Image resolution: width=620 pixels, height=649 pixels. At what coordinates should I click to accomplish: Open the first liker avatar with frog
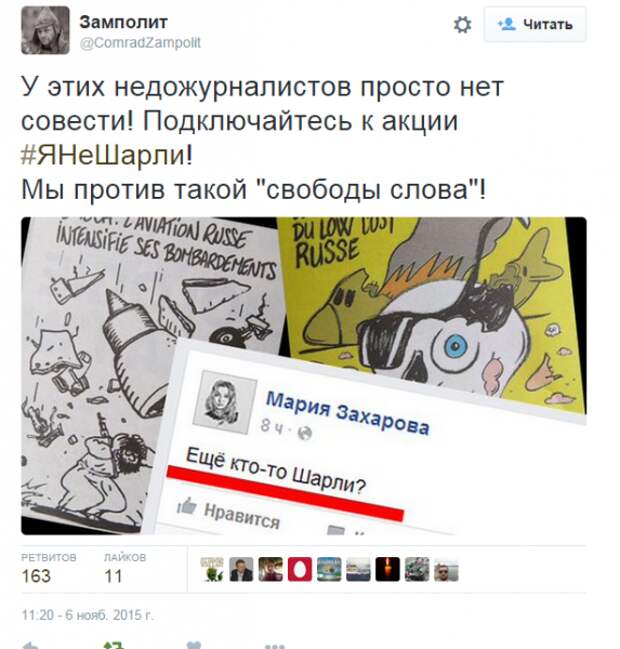click(x=212, y=569)
